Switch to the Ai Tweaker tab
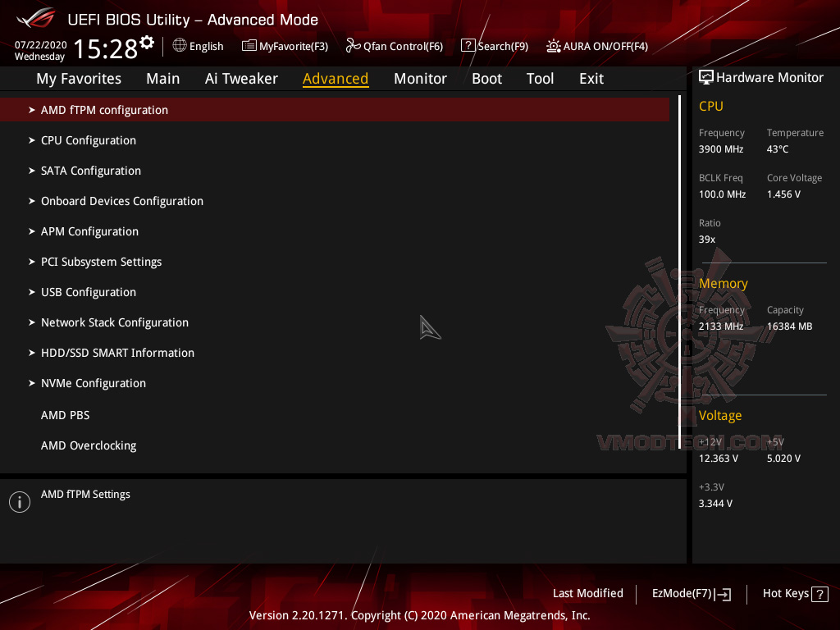The image size is (840, 630). (x=241, y=78)
